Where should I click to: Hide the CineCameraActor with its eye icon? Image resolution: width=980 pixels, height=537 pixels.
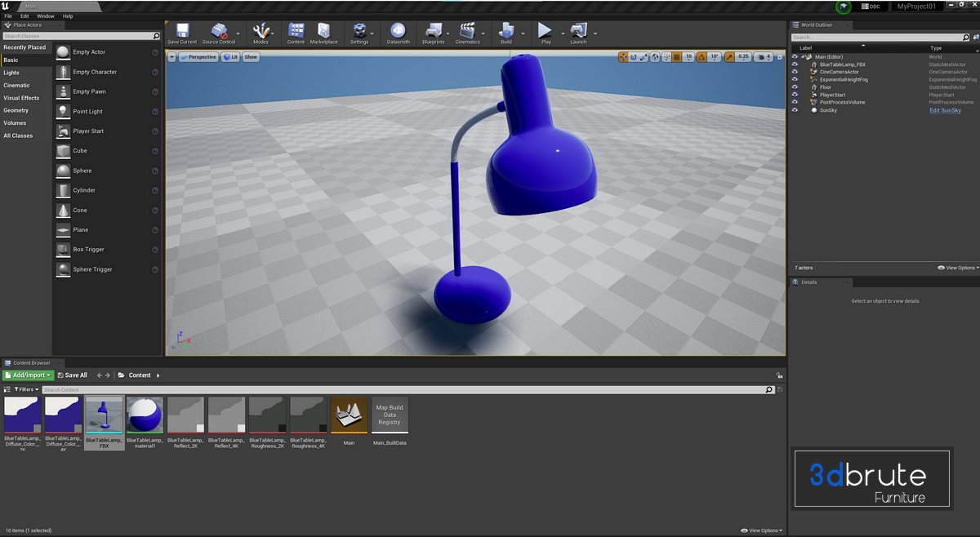click(x=795, y=72)
